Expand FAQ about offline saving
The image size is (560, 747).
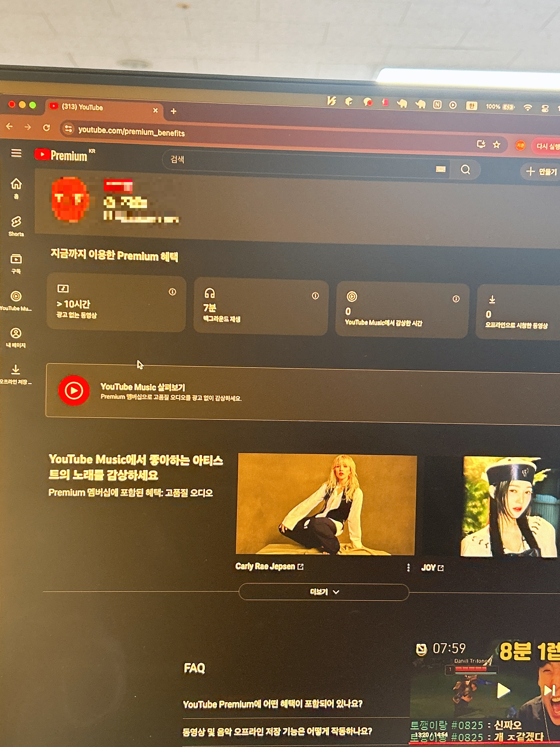(x=277, y=731)
